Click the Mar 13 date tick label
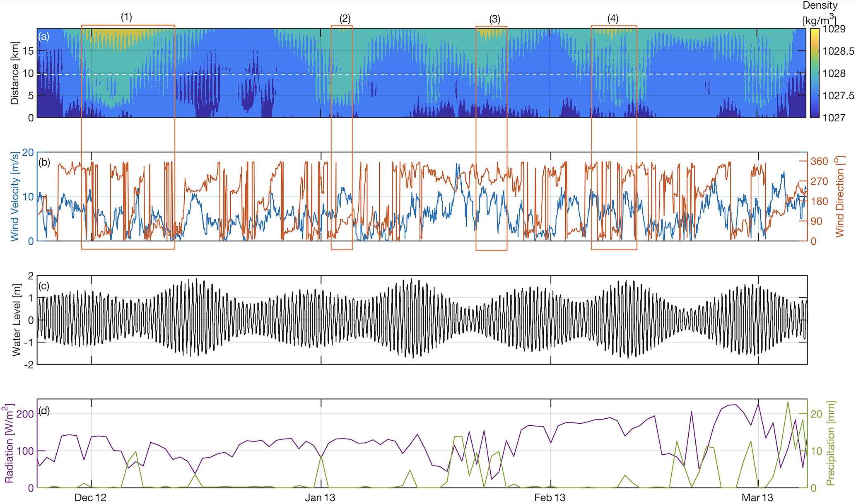 (757, 497)
